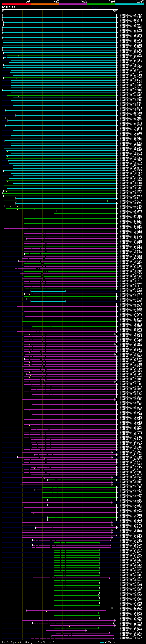Select label UniRef100_Q3ALF8
Screen dimensions: 146x644
click(131, 82)
